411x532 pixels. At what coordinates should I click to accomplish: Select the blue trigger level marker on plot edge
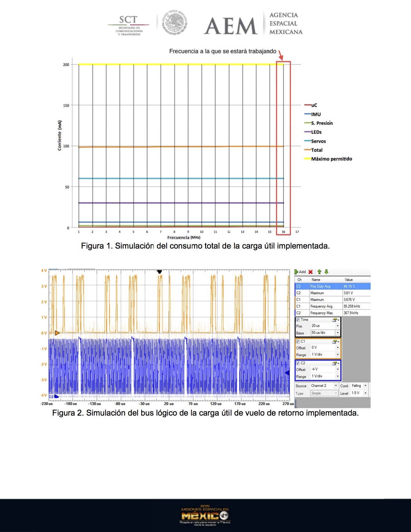point(287,373)
